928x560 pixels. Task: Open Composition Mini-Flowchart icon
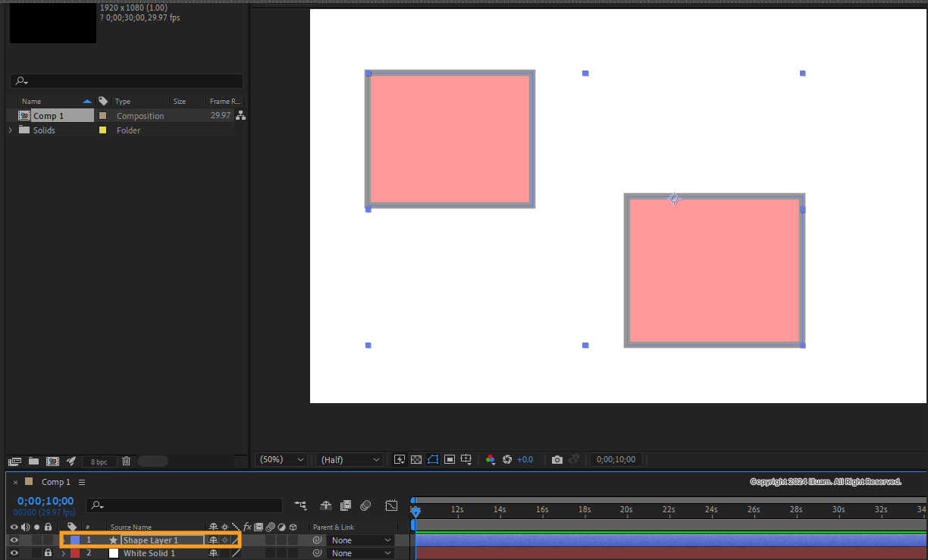pos(301,505)
